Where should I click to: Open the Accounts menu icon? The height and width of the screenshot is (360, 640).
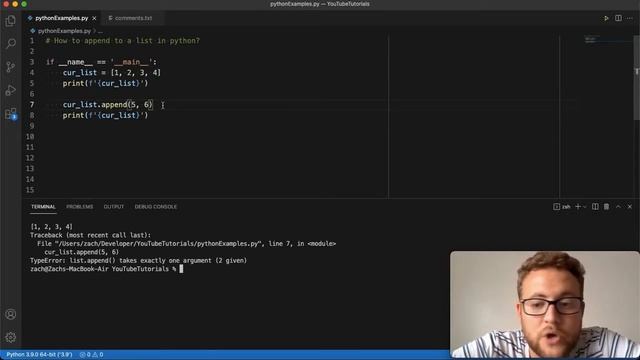click(x=11, y=314)
